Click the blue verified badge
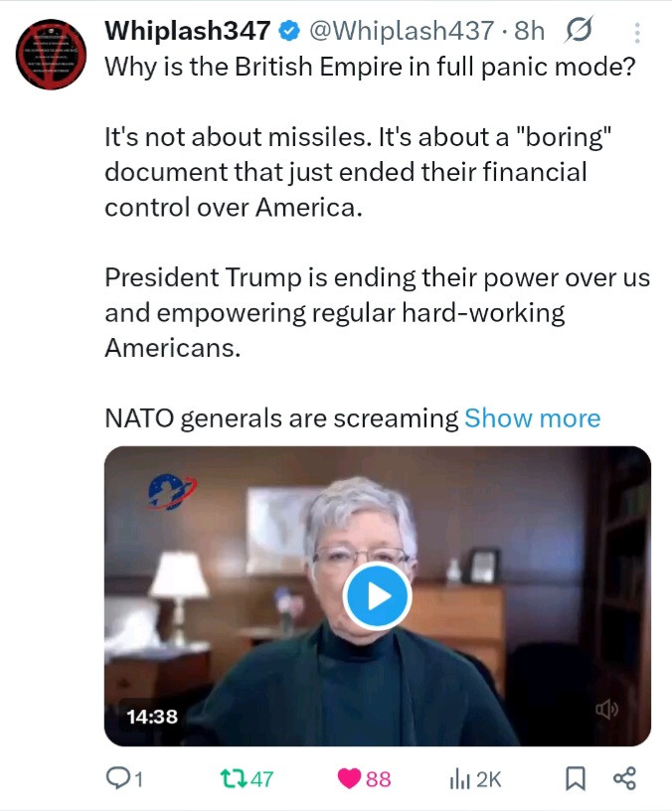This screenshot has width=672, height=811. tap(289, 32)
